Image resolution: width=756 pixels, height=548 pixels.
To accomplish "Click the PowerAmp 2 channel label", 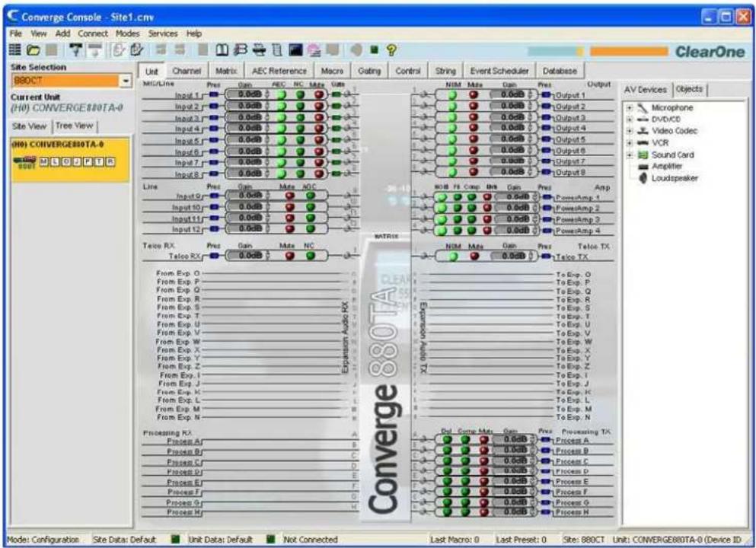I will pyautogui.click(x=578, y=209).
